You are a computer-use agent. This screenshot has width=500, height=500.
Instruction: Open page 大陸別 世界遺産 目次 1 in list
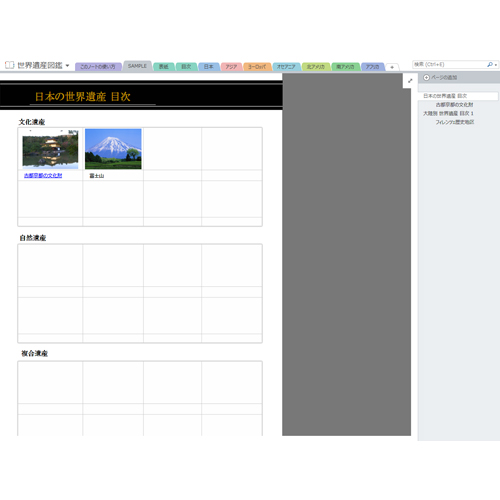(448, 113)
